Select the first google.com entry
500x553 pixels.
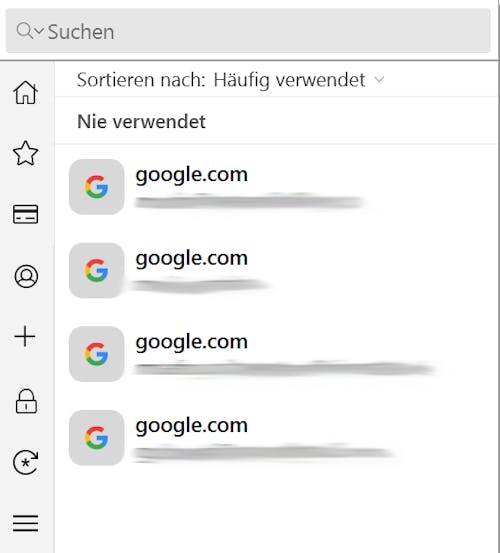276,187
